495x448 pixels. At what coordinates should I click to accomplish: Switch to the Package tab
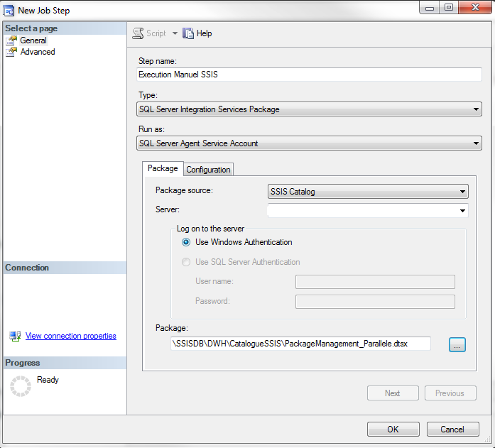[x=163, y=168]
